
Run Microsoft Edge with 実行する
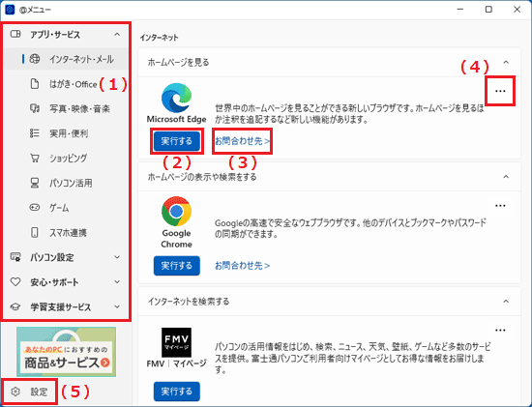pyautogui.click(x=177, y=141)
